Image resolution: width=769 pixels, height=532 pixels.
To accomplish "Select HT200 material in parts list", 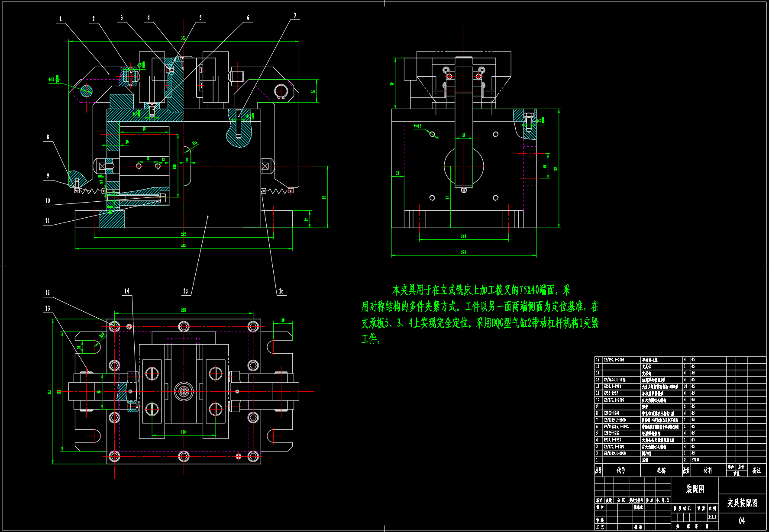I will click(695, 460).
